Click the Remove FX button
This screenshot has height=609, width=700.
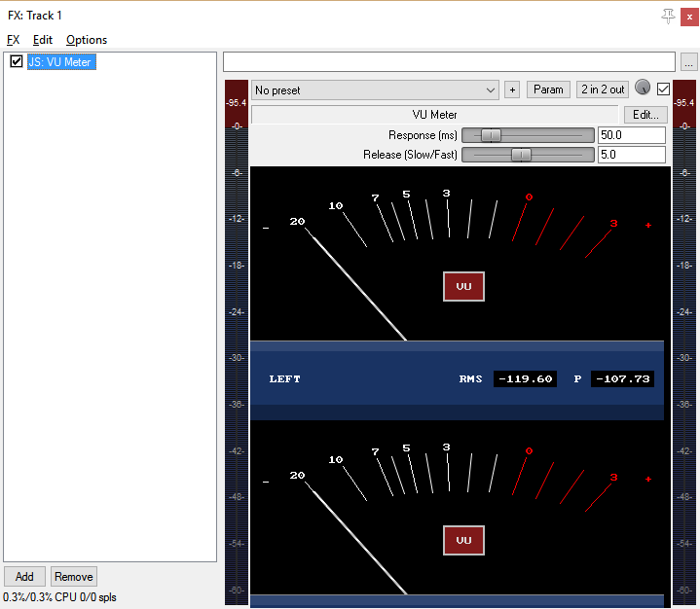(74, 577)
